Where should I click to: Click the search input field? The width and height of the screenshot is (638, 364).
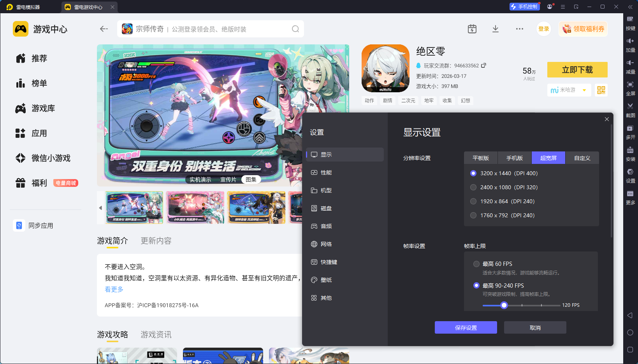(210, 29)
